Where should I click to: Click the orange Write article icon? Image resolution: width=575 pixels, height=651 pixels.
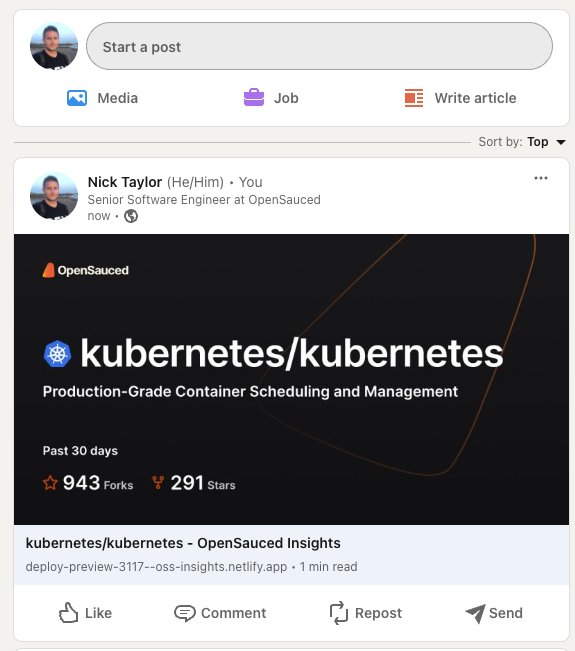414,98
